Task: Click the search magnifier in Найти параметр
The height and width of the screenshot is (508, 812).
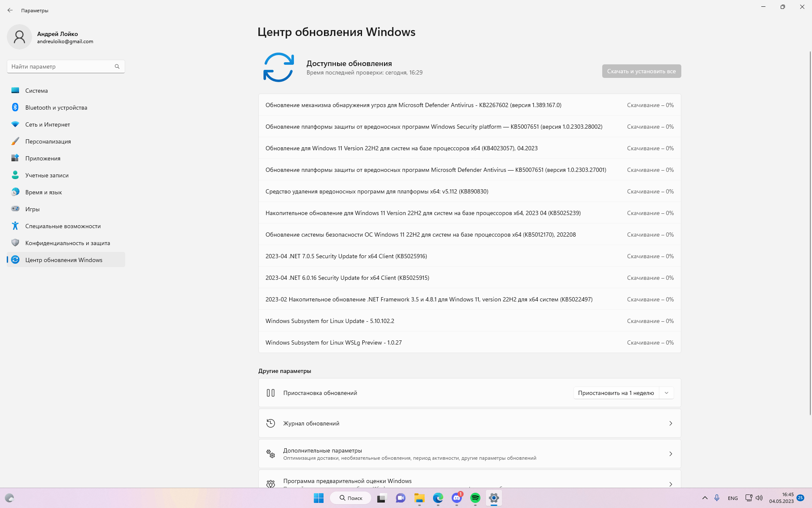Action: coord(117,66)
